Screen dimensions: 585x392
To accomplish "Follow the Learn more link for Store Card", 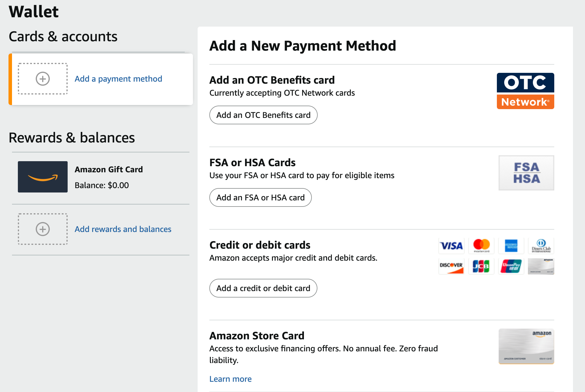I will click(x=230, y=379).
